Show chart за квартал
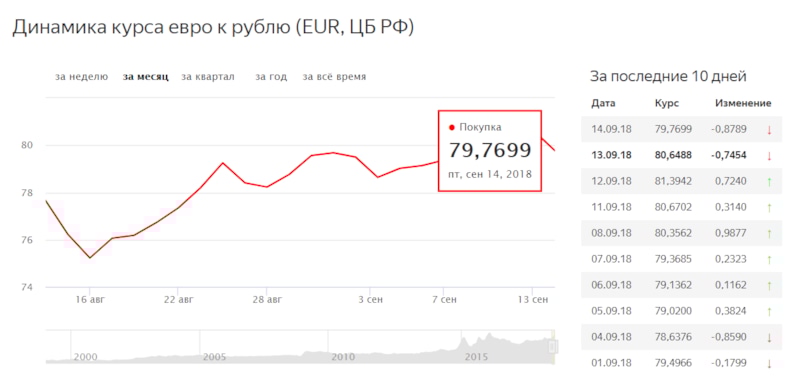Image resolution: width=800 pixels, height=391 pixels. tap(208, 77)
